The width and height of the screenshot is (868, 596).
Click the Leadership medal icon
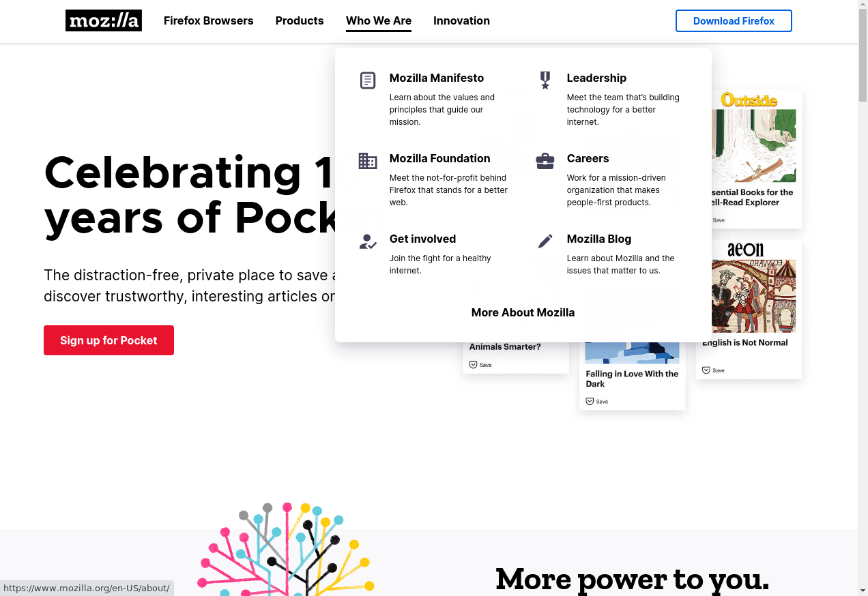pyautogui.click(x=545, y=80)
